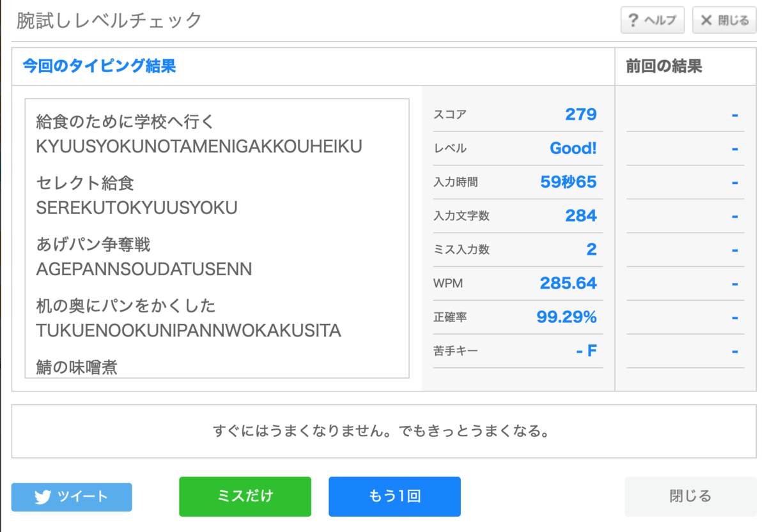Viewport: 767px width, 532px height.
Task: Click the 正確率 label
Action: 450,317
